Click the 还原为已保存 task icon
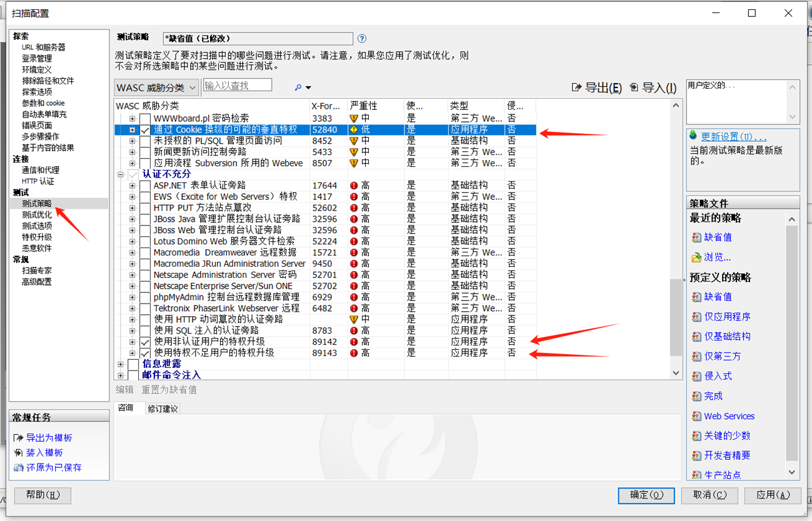 click(x=18, y=468)
